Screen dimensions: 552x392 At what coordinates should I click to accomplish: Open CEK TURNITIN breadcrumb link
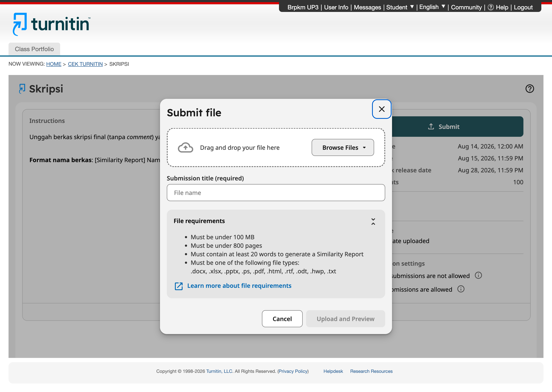(85, 64)
